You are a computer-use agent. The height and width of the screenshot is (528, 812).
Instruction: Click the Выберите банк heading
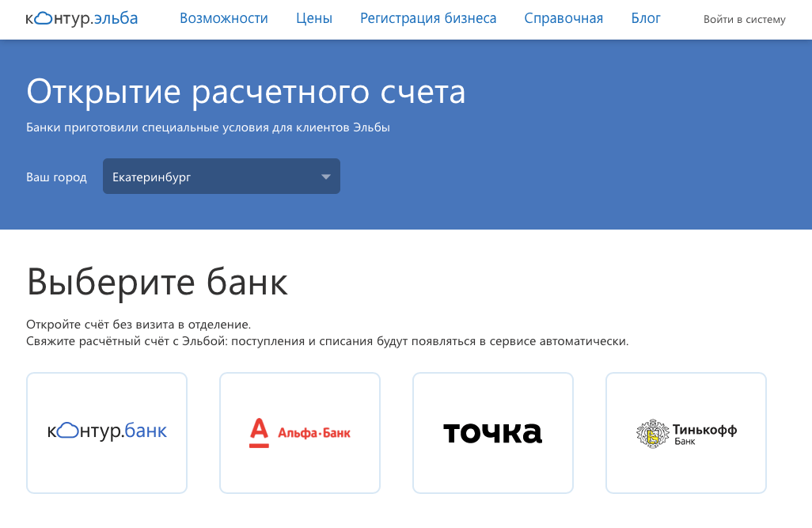click(157, 283)
